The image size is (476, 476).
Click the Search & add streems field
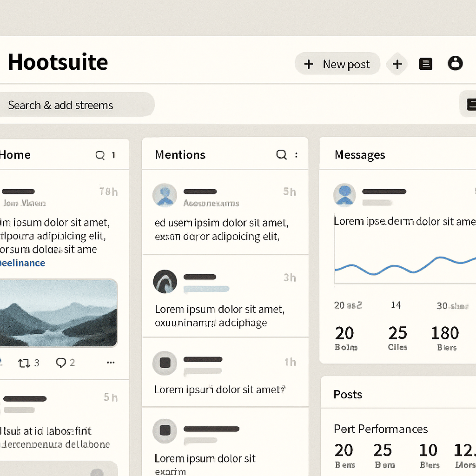(x=77, y=105)
